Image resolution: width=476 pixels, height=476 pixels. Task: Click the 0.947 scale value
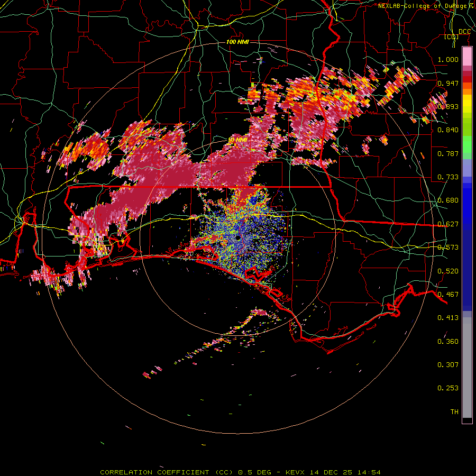tap(448, 83)
